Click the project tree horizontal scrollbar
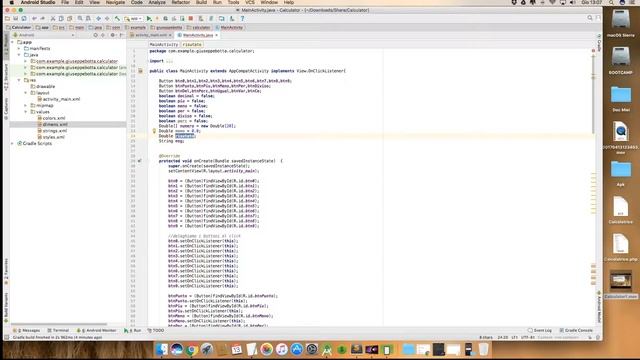Screen dimensions: 640x360 click(59, 324)
